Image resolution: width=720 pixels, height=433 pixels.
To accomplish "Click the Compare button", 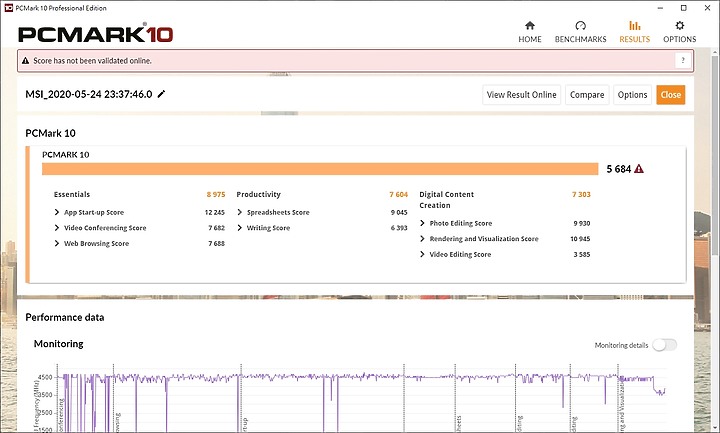I will click(587, 95).
